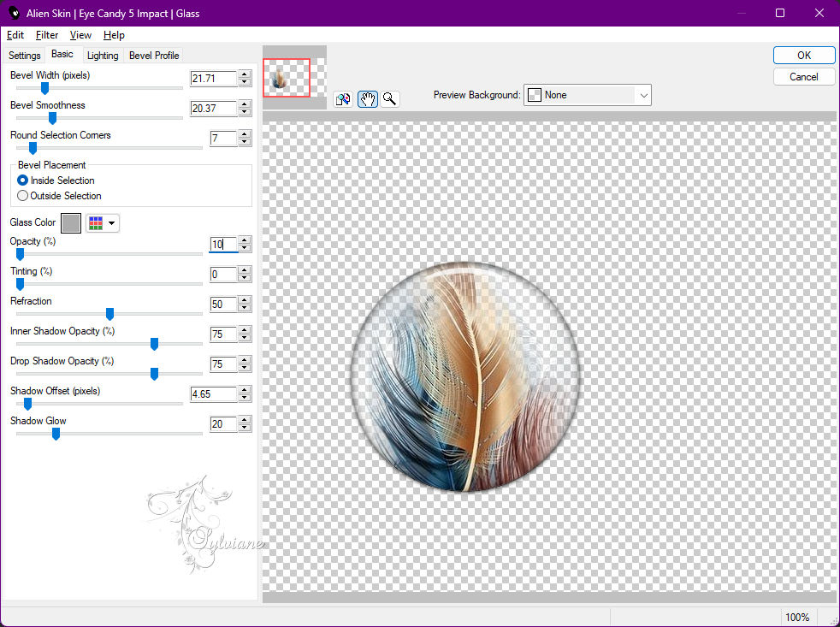Click the Shadow Offset slider handle
The width and height of the screenshot is (840, 627).
(28, 404)
